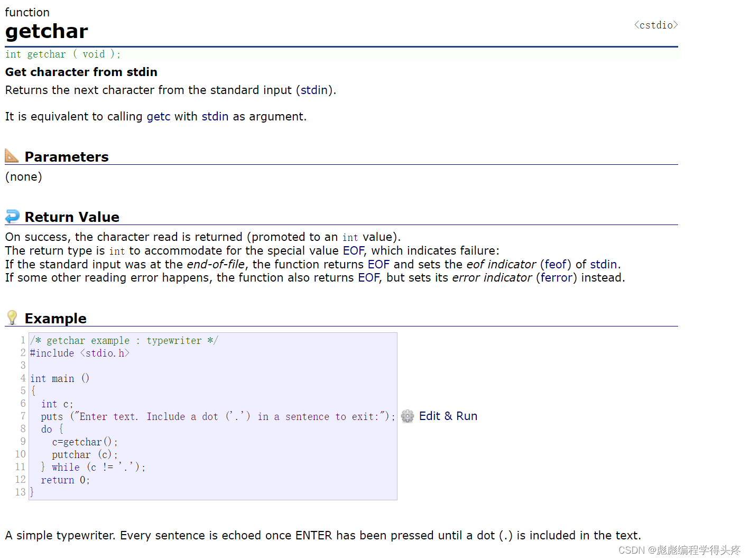Click the 'int c;' code line
Image resolution: width=749 pixels, height=560 pixels.
point(57,404)
